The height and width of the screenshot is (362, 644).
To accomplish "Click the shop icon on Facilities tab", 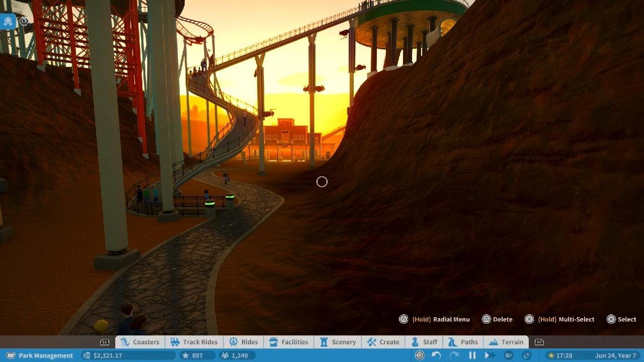I will [x=274, y=342].
